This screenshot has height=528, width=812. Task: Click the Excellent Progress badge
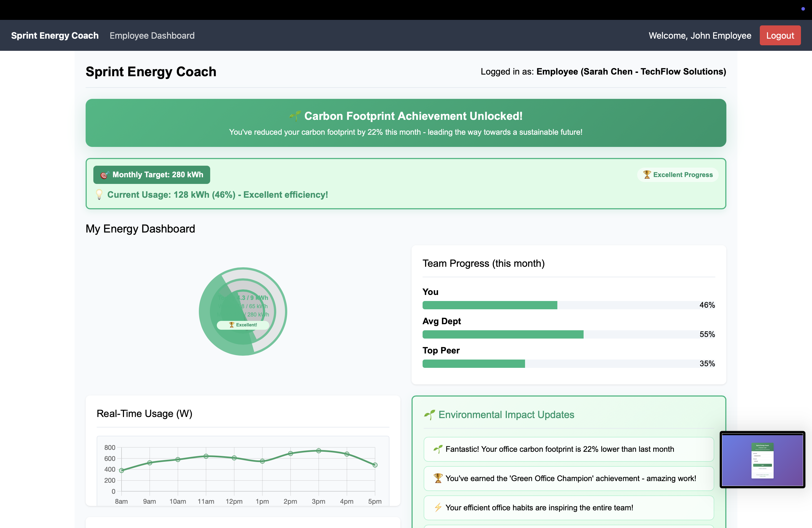(x=677, y=175)
